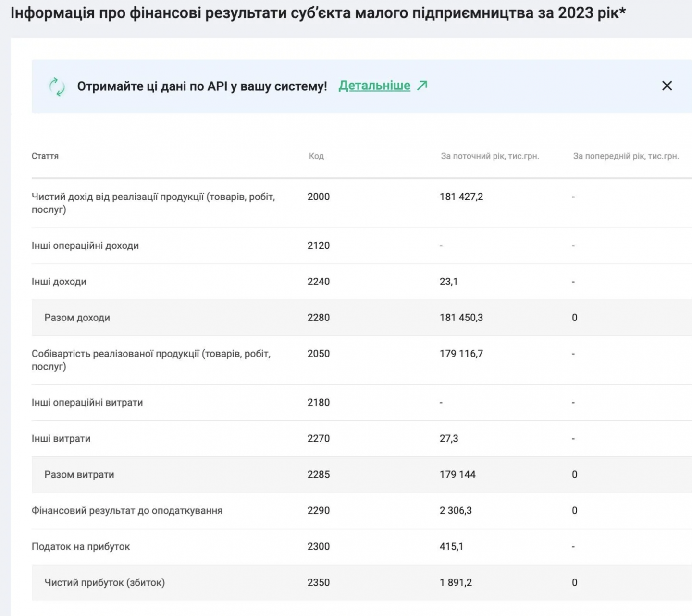Select the Чистий прибуток (збиток) row label
This screenshot has width=692, height=616.
[x=104, y=583]
